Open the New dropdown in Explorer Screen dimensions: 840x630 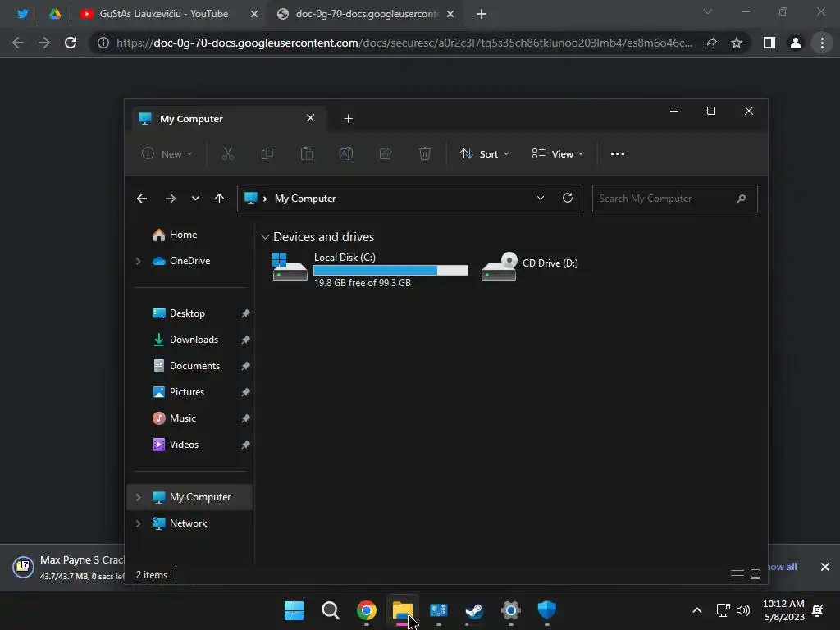coord(167,153)
